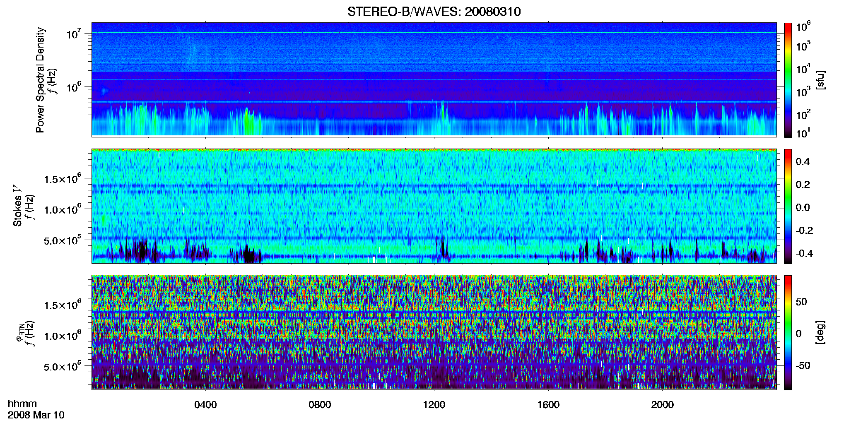This screenshot has width=868, height=447.
Task: Click the 1600 time tick label
Action: pyautogui.click(x=548, y=404)
